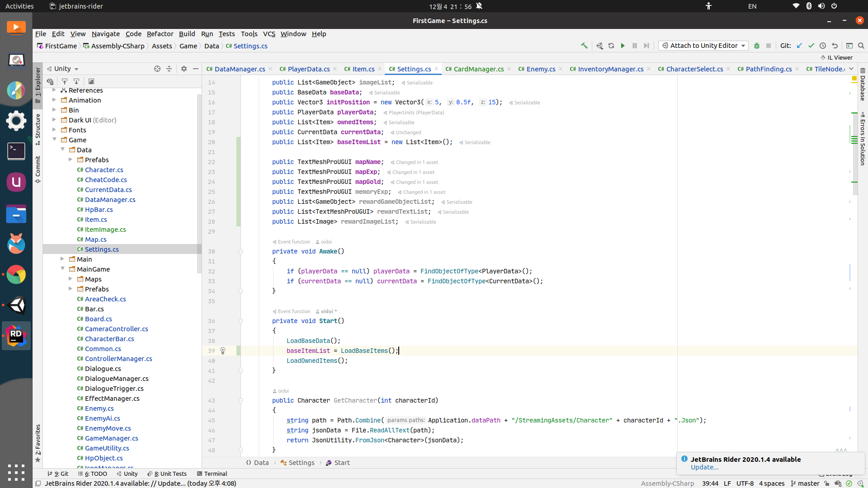Screen dimensions: 868x488
Task: Click the Assembly-CSharp breadcrumb
Action: [x=113, y=46]
